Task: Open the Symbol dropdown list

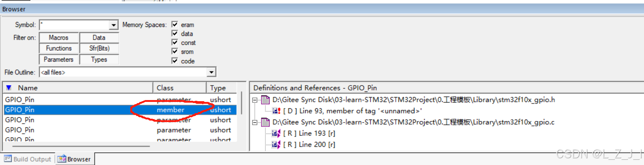Action: click(x=114, y=25)
